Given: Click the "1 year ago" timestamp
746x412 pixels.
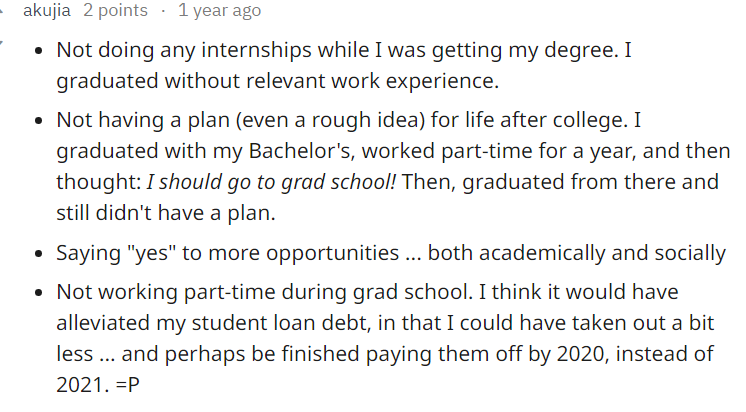Looking at the screenshot, I should (x=219, y=11).
